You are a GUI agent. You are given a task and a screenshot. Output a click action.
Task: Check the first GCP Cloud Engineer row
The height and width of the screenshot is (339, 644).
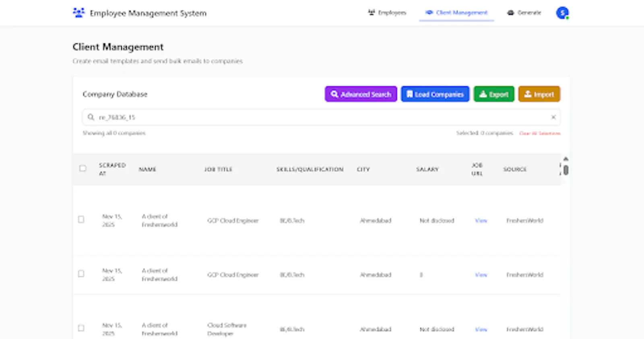click(x=81, y=220)
